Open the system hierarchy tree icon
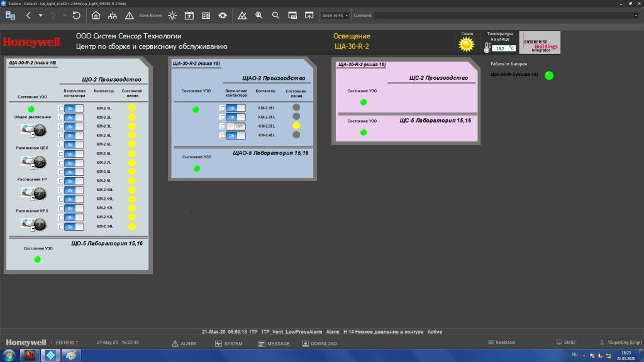Image resolution: width=644 pixels, height=362 pixels. [113, 15]
